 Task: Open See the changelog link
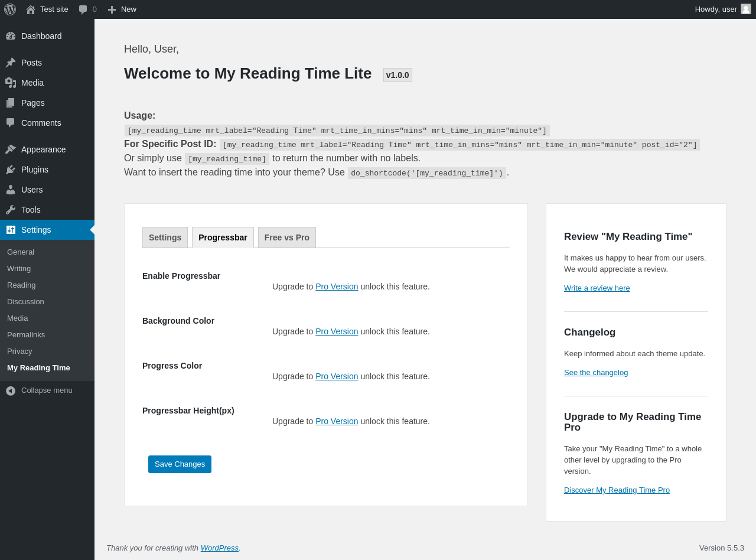click(596, 373)
